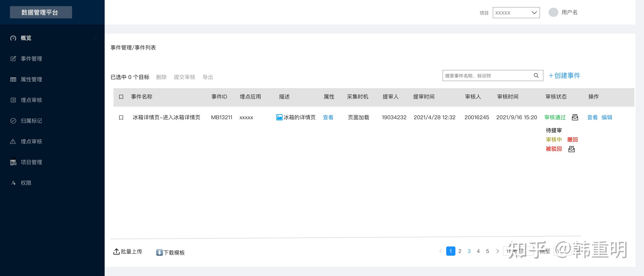Open the audit record icon next to 被驳回

pyautogui.click(x=571, y=149)
